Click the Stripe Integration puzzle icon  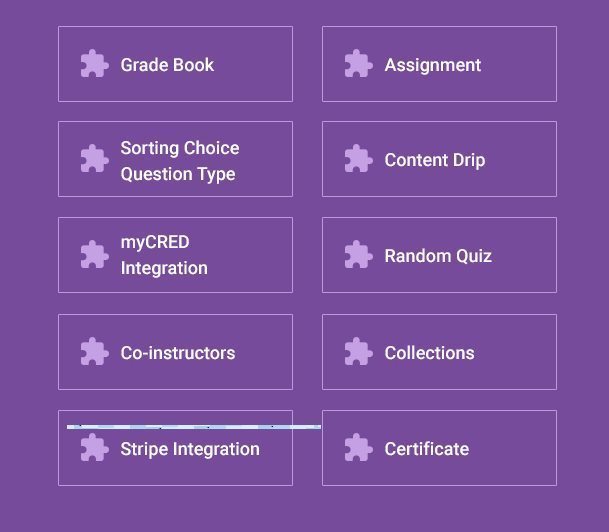tap(94, 448)
